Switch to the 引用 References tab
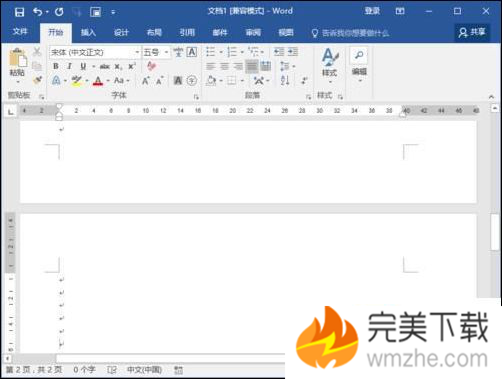Viewport: 502px width, 379px height. pyautogui.click(x=187, y=32)
